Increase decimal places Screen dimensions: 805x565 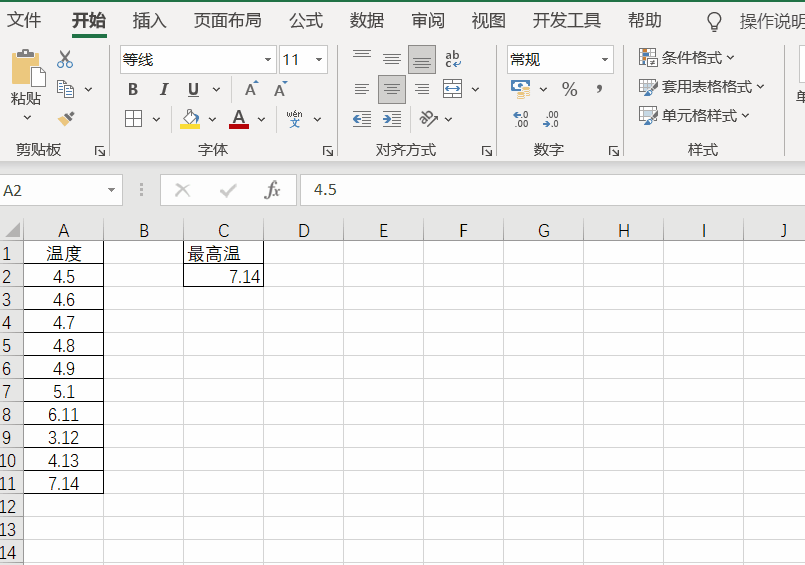(x=521, y=119)
